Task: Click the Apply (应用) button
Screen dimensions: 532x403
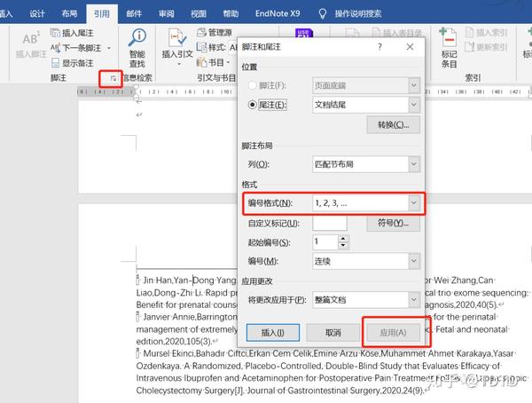Action: pyautogui.click(x=393, y=333)
